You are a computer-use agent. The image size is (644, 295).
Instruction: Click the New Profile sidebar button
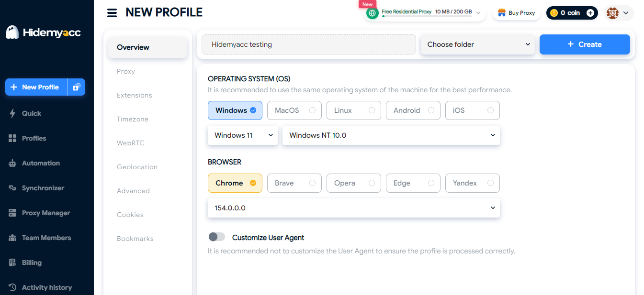point(36,87)
